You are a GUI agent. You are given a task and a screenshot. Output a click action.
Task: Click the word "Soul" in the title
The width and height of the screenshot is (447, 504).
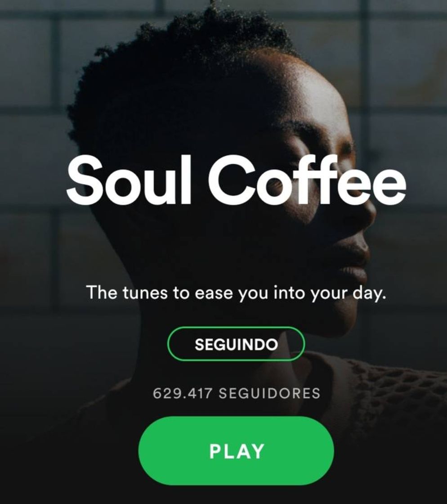coord(129,180)
